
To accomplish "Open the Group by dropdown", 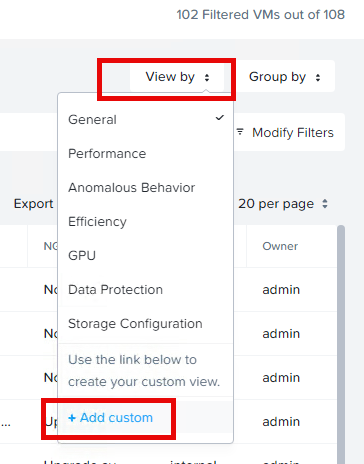I will (x=285, y=77).
